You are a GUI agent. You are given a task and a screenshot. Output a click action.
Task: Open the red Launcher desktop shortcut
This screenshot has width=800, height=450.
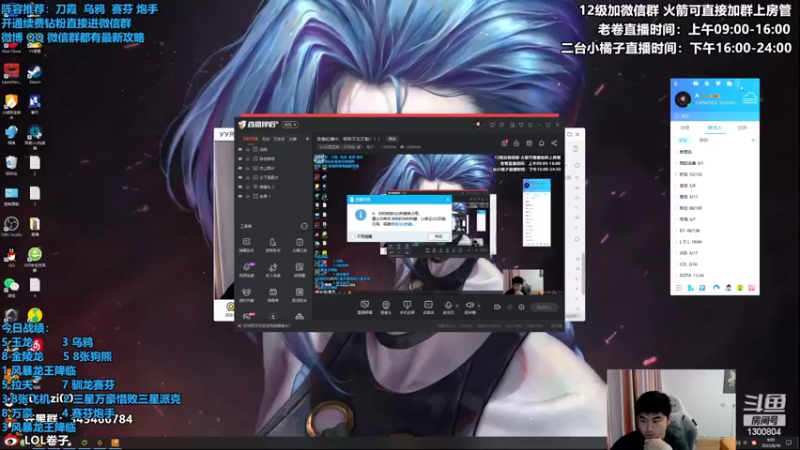[11, 74]
